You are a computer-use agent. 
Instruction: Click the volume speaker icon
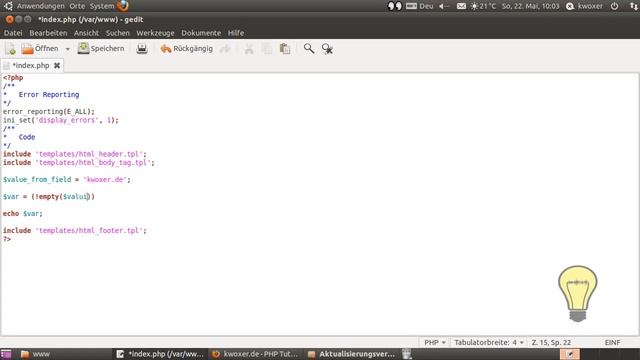[444, 6]
